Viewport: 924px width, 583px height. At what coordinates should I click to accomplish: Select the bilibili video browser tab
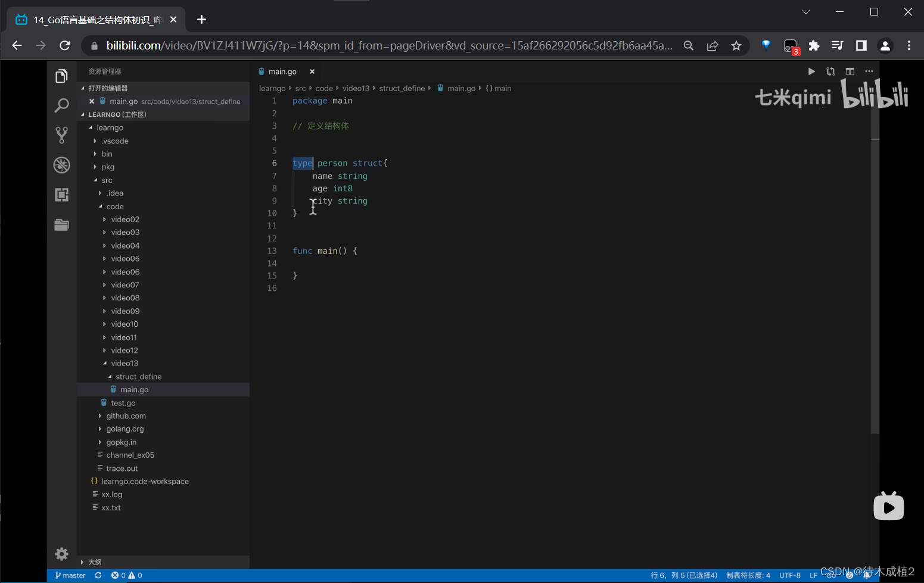[97, 20]
